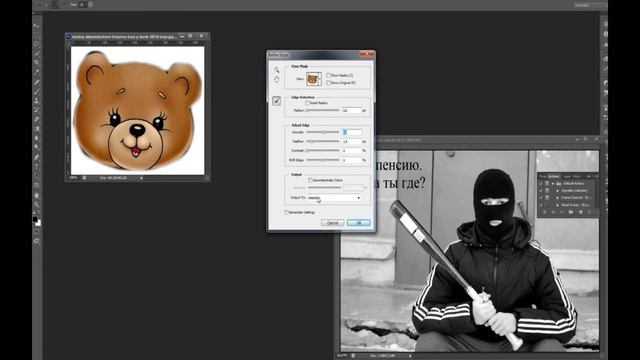This screenshot has height=360, width=640.
Task: Click the Radius value input field
Action: [x=352, y=111]
